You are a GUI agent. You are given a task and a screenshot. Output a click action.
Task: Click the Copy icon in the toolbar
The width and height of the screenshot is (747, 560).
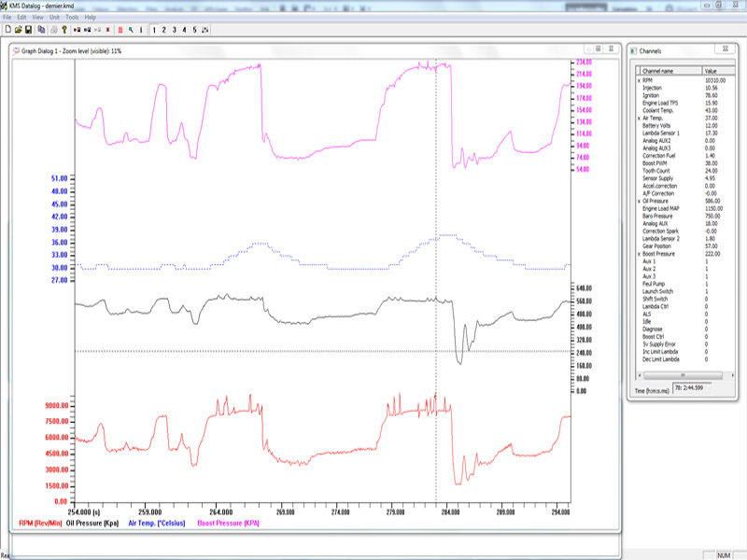(x=41, y=30)
